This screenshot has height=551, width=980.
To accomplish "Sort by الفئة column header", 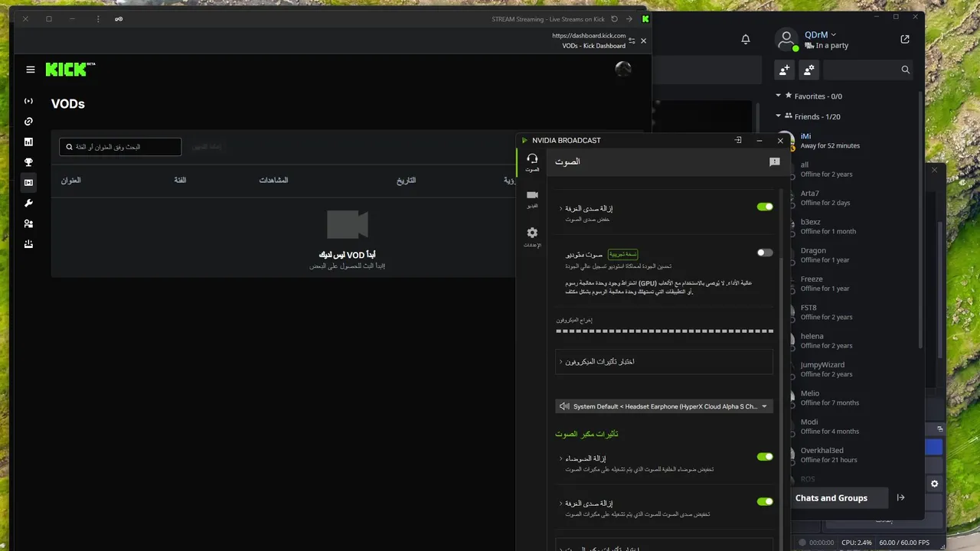I will coord(181,181).
